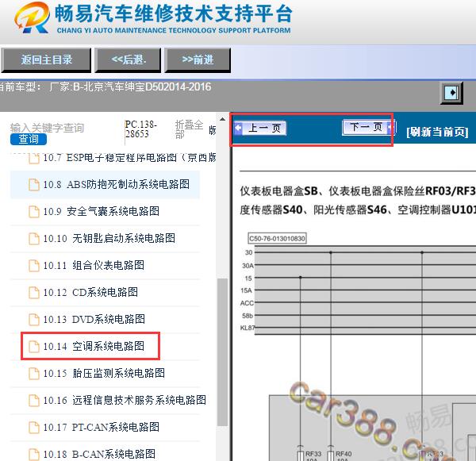Click the tree scrollbar up arrow
Viewport: 476px width, 461px height.
pyautogui.click(x=222, y=119)
